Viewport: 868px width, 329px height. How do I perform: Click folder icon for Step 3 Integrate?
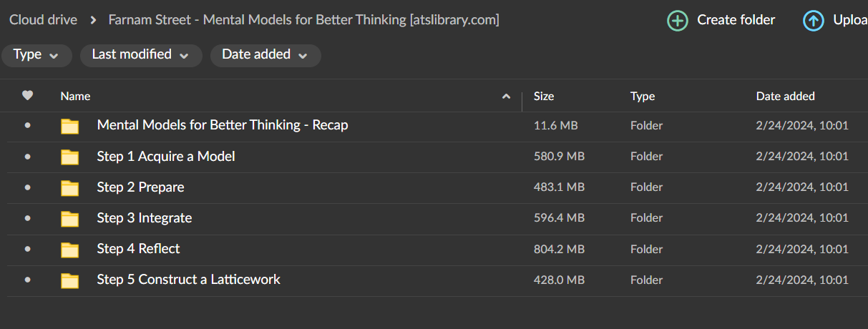point(69,218)
